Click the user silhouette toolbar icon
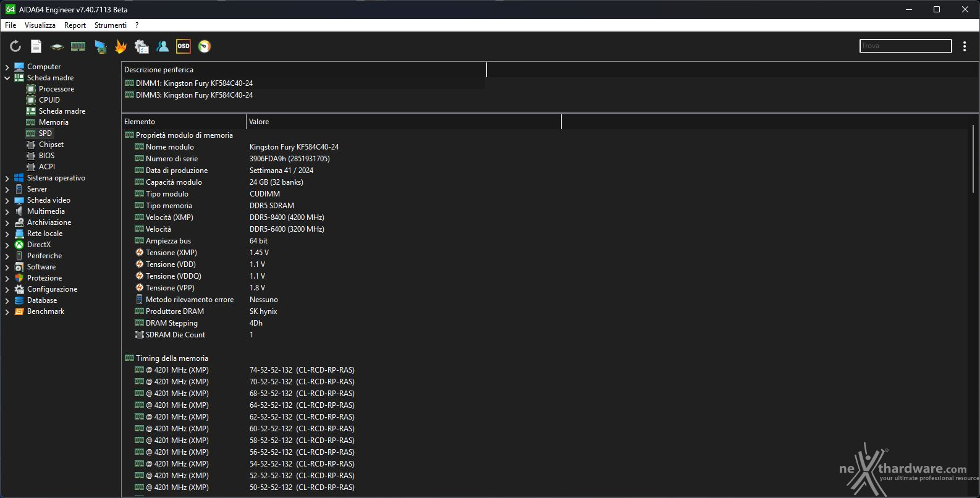This screenshot has height=498, width=980. pyautogui.click(x=163, y=46)
